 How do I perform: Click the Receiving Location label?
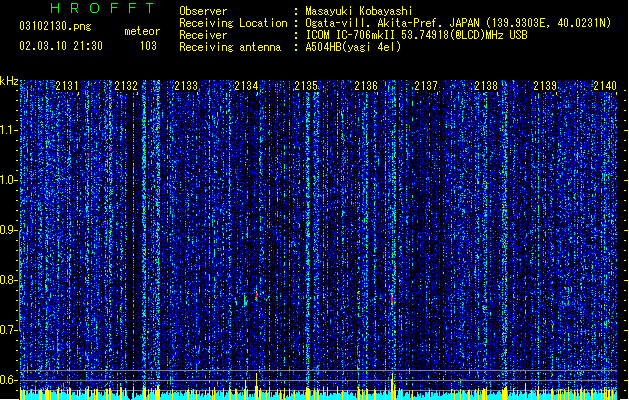(233, 23)
